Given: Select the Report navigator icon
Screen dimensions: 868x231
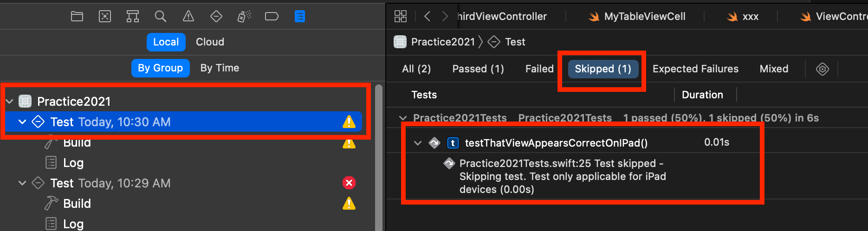Looking at the screenshot, I should point(300,17).
